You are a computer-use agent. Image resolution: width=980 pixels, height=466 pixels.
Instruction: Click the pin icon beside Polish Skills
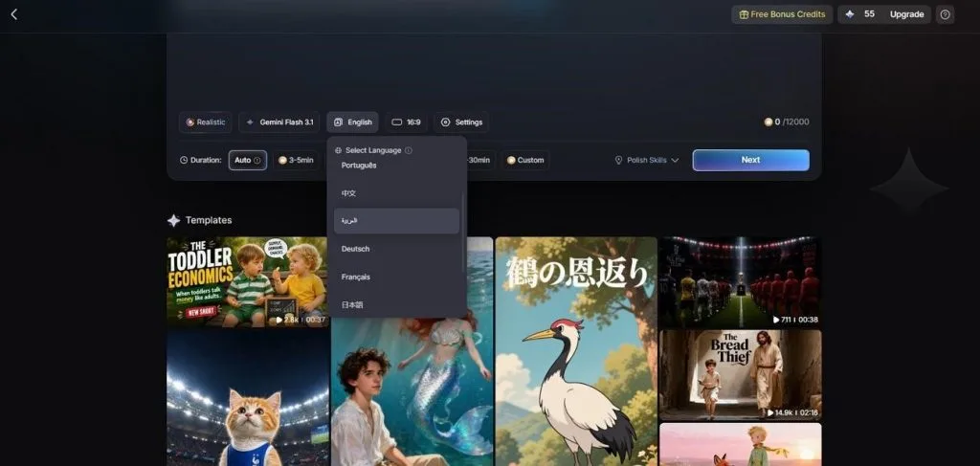pyautogui.click(x=619, y=160)
